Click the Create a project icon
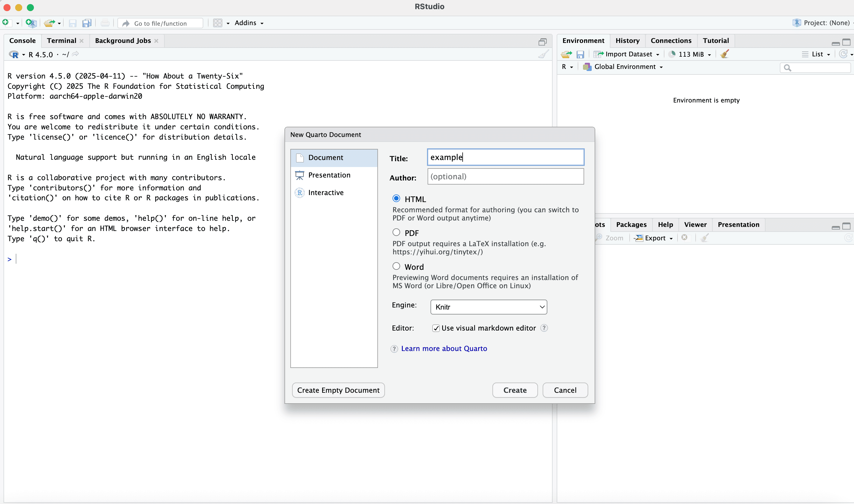 (x=31, y=23)
